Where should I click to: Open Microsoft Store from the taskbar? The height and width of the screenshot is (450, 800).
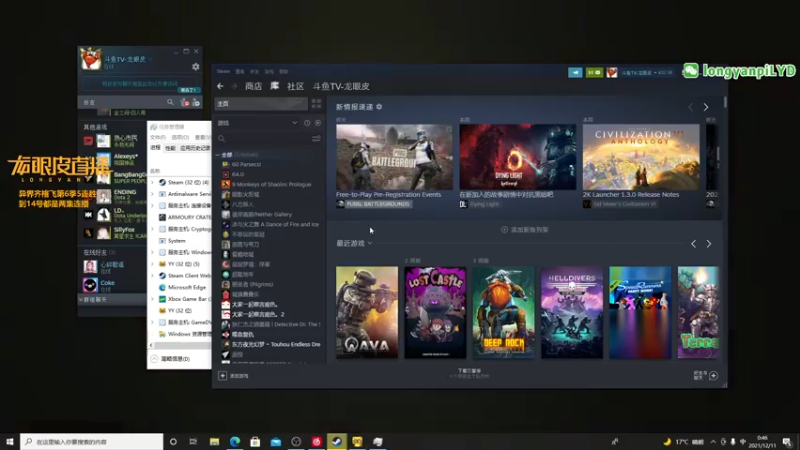[x=255, y=441]
